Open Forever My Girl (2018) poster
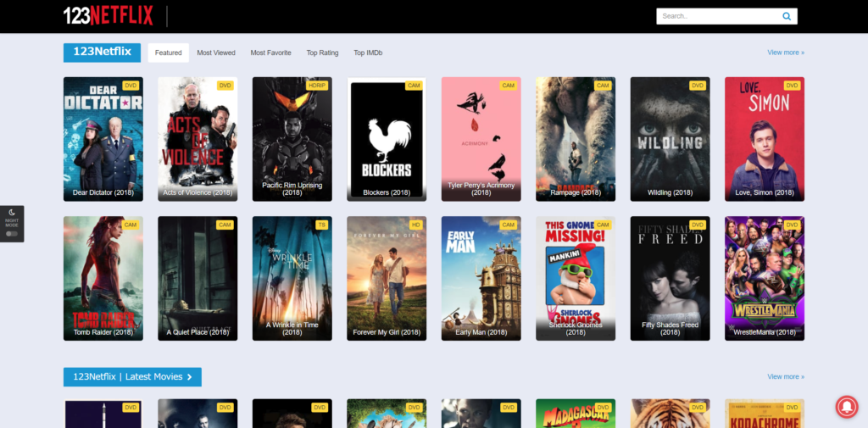Screen dimensions: 868x428 pos(387,279)
